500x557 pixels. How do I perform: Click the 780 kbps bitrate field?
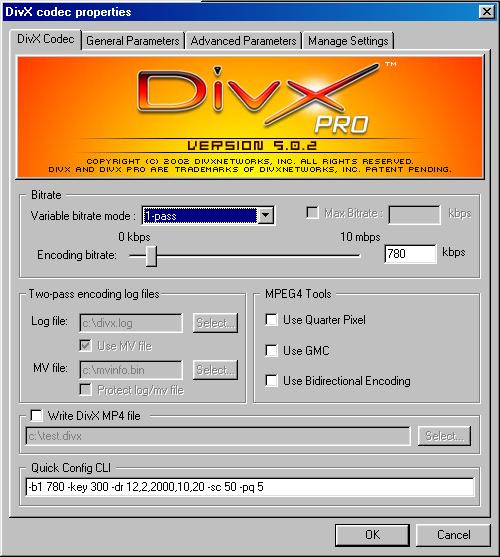[411, 254]
